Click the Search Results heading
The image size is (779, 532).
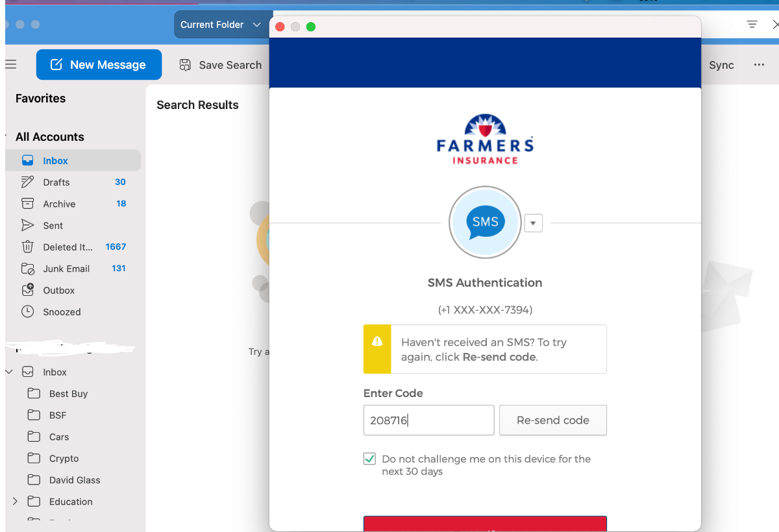point(197,105)
